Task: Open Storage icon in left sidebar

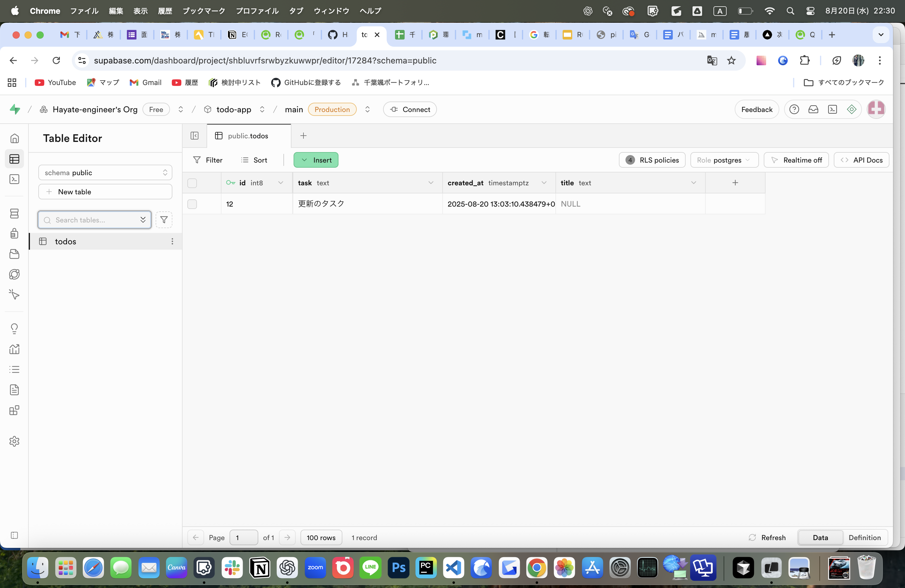Action: click(14, 254)
